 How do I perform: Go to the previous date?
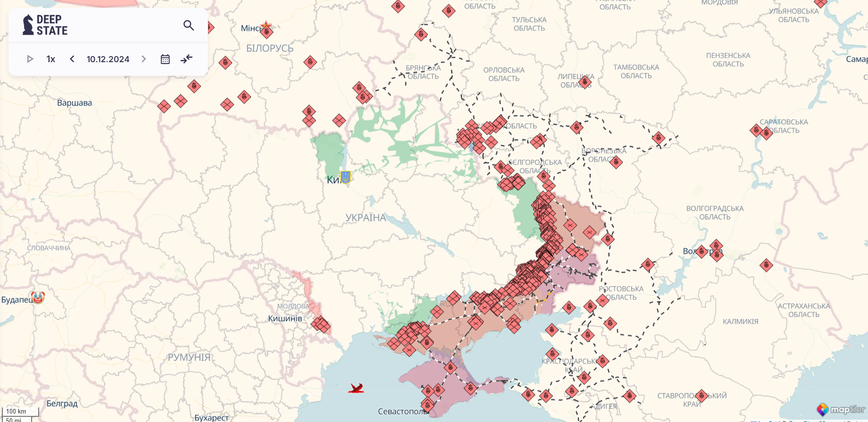tap(72, 59)
